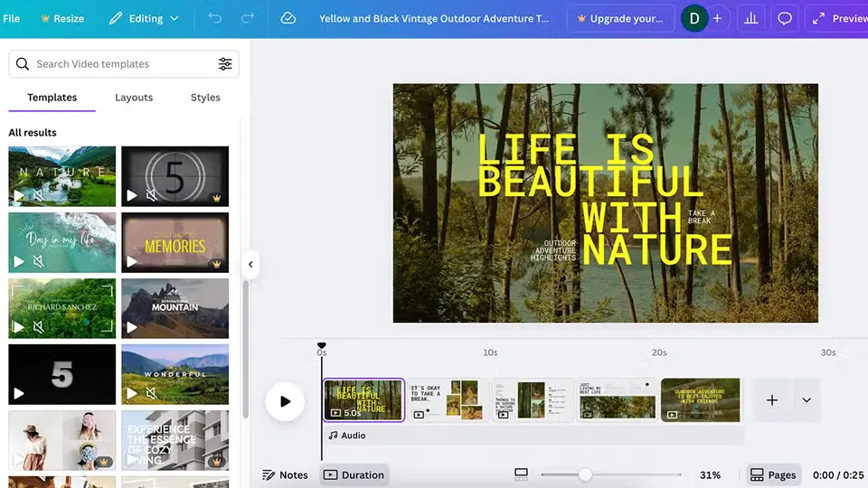The image size is (868, 488).
Task: Unmute the Nature template video
Action: 39,195
